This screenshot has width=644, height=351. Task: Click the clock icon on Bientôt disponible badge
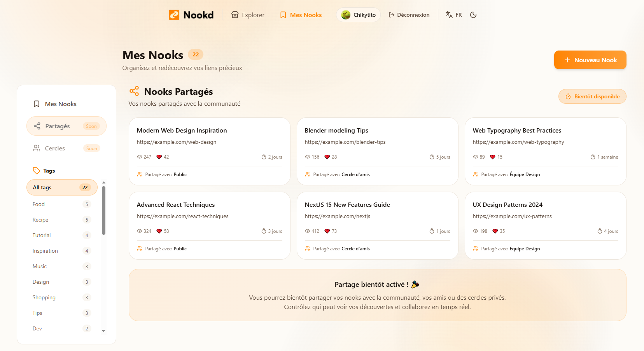pyautogui.click(x=567, y=96)
